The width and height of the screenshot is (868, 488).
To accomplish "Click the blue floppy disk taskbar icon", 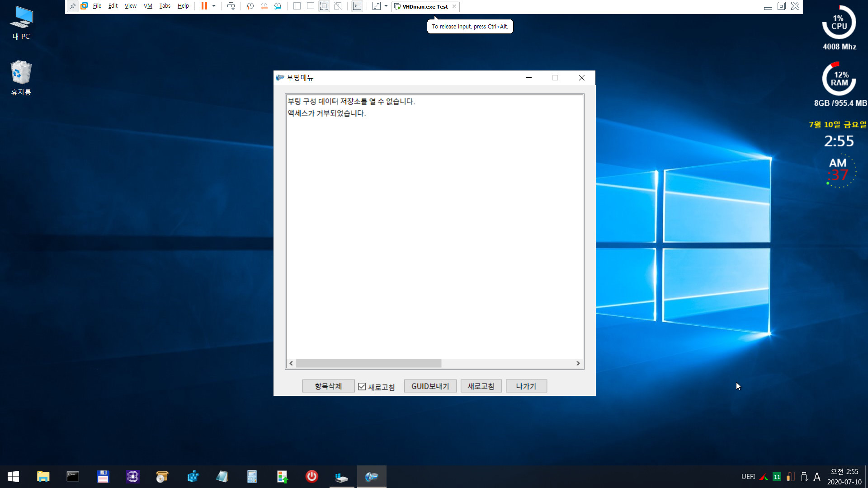I will coord(103,477).
